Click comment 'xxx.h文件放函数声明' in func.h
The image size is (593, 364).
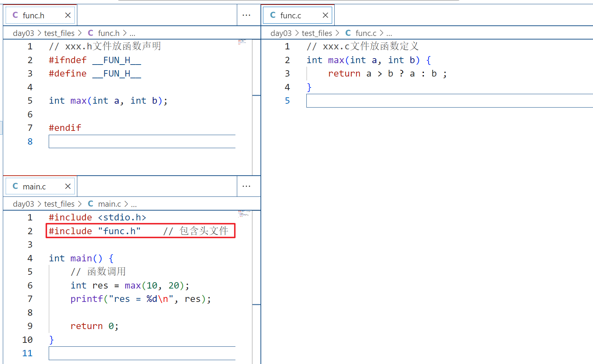(105, 46)
